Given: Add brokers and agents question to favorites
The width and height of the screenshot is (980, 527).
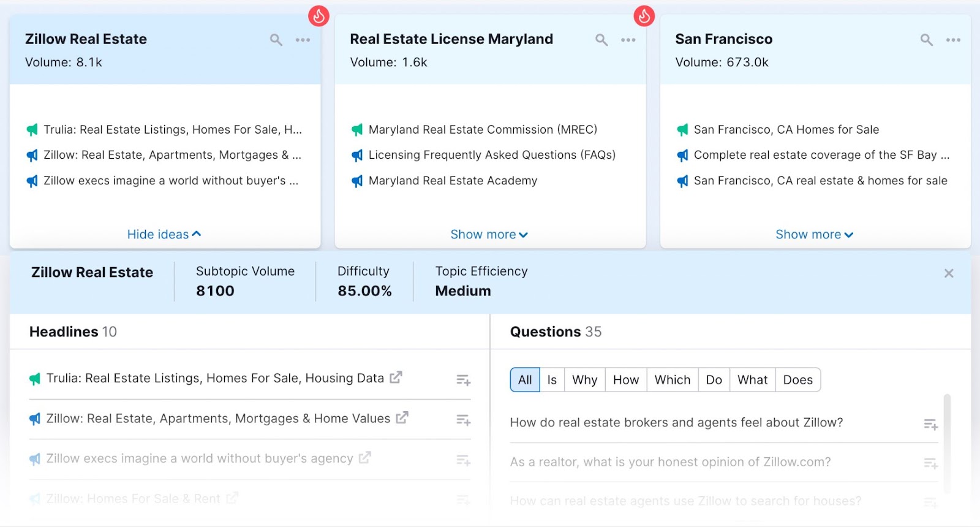Looking at the screenshot, I should point(930,424).
